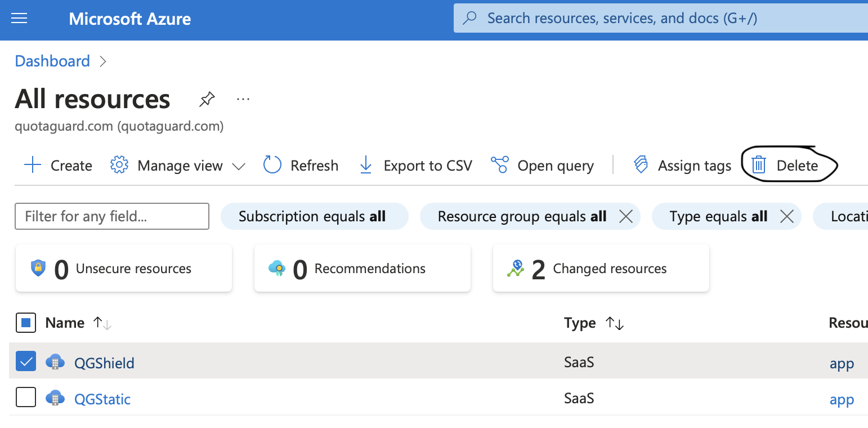Click the Manage view toolbar label
This screenshot has width=868, height=428.
[x=180, y=166]
